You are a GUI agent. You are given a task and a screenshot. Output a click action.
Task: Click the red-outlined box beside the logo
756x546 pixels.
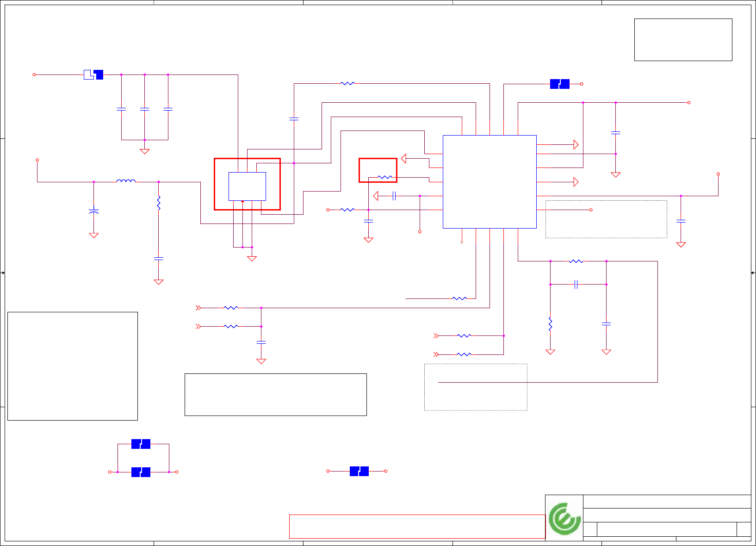[x=417, y=526]
